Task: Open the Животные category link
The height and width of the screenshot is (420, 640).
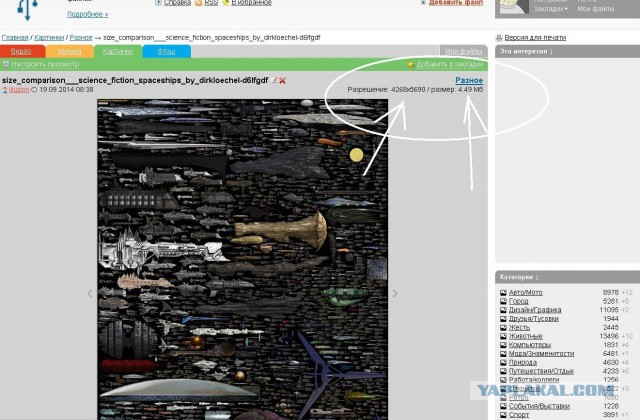Action: point(526,336)
